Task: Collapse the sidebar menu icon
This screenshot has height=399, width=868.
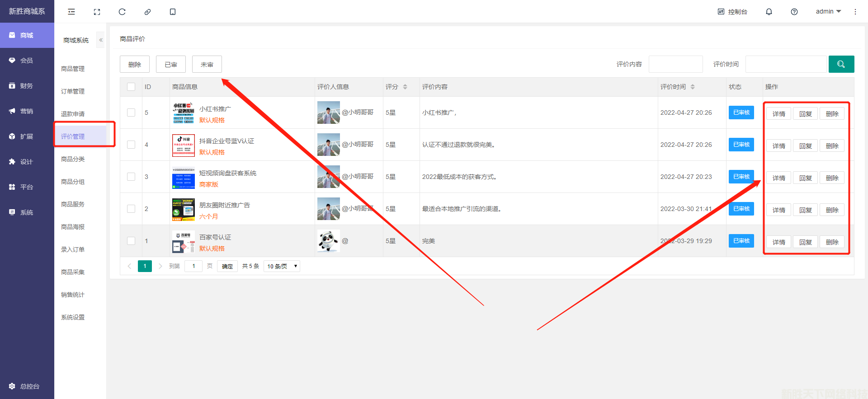Action: tap(71, 12)
